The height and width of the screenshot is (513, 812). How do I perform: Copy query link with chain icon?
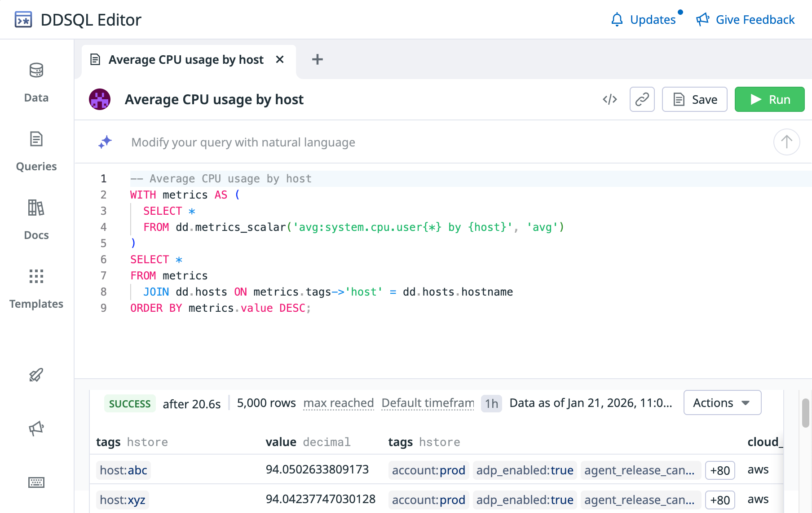click(x=642, y=99)
